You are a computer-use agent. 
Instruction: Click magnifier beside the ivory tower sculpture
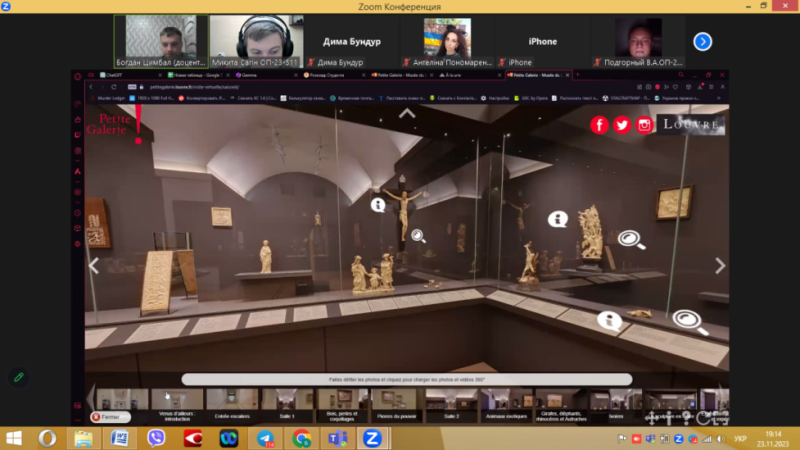[x=631, y=239]
